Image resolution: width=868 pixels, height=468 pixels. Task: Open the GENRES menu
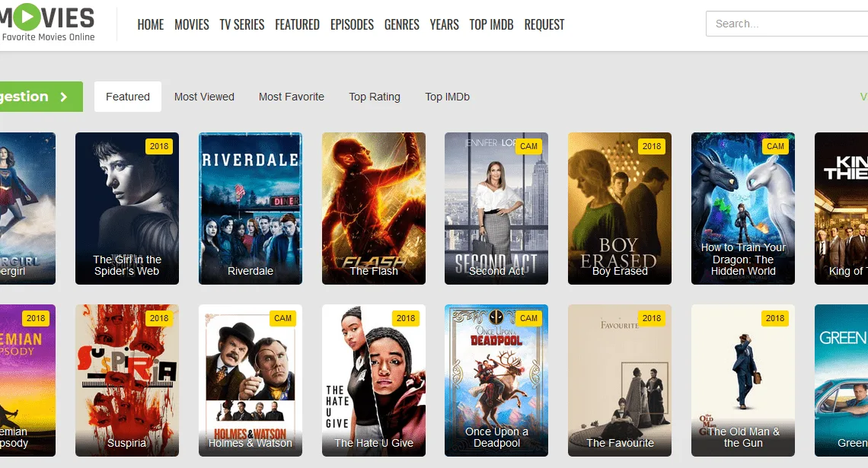tap(402, 24)
